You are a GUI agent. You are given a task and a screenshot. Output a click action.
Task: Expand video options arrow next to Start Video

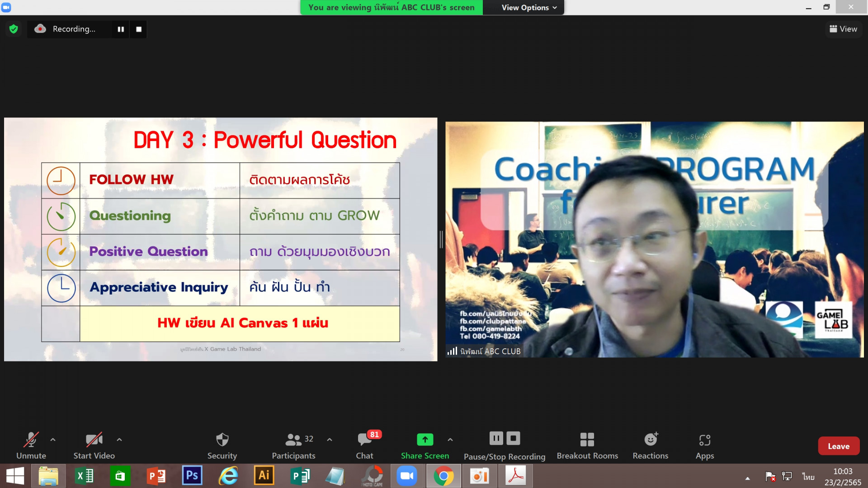[x=119, y=440]
